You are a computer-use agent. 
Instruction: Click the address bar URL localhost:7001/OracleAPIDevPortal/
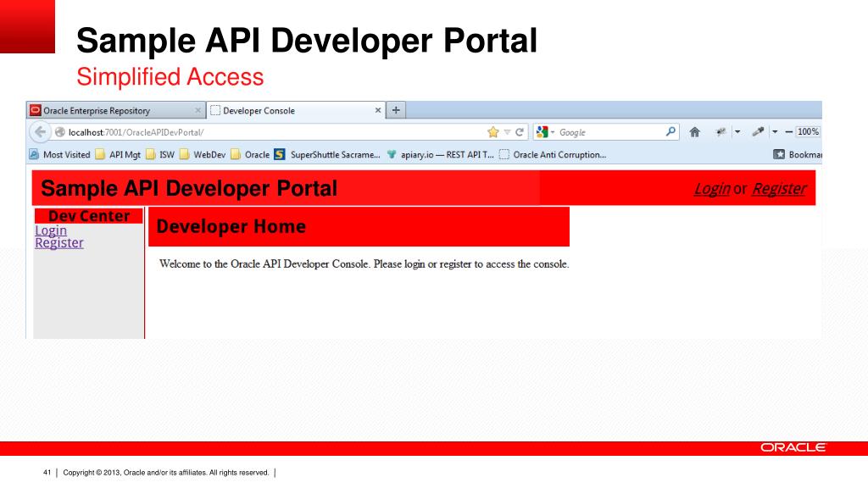point(136,132)
